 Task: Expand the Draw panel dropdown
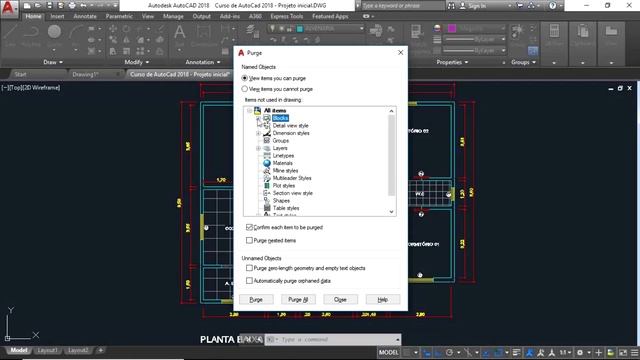[x=53, y=62]
